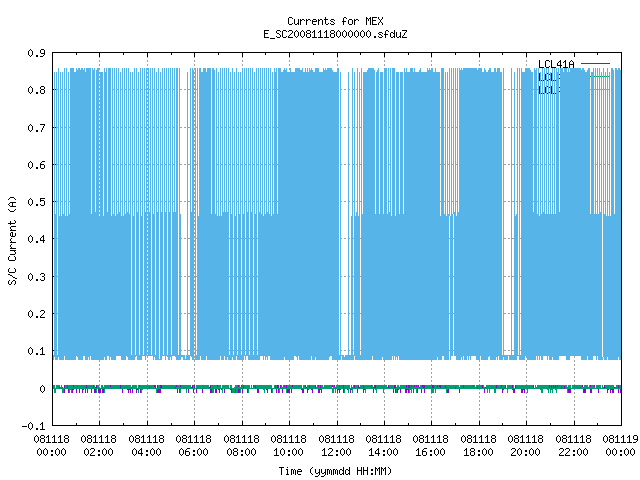Select the 0.8 y-axis tick label
This screenshot has width=640, height=480.
pyautogui.click(x=36, y=90)
